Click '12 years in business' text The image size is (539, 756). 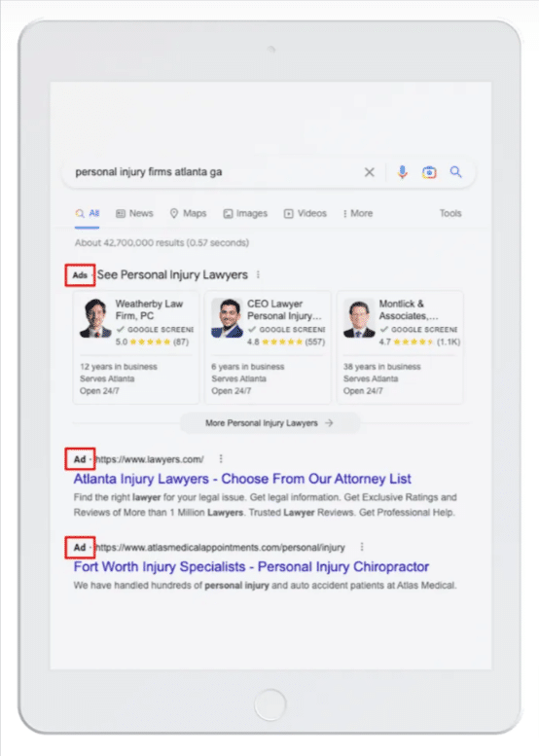pyautogui.click(x=119, y=367)
